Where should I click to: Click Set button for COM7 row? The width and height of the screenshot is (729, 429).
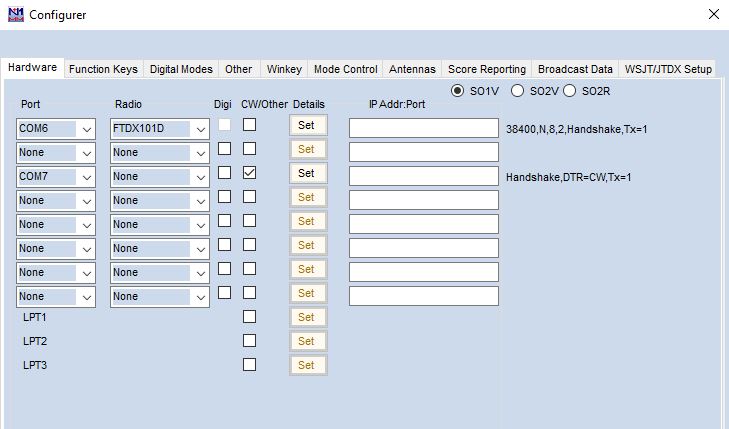[x=306, y=173]
